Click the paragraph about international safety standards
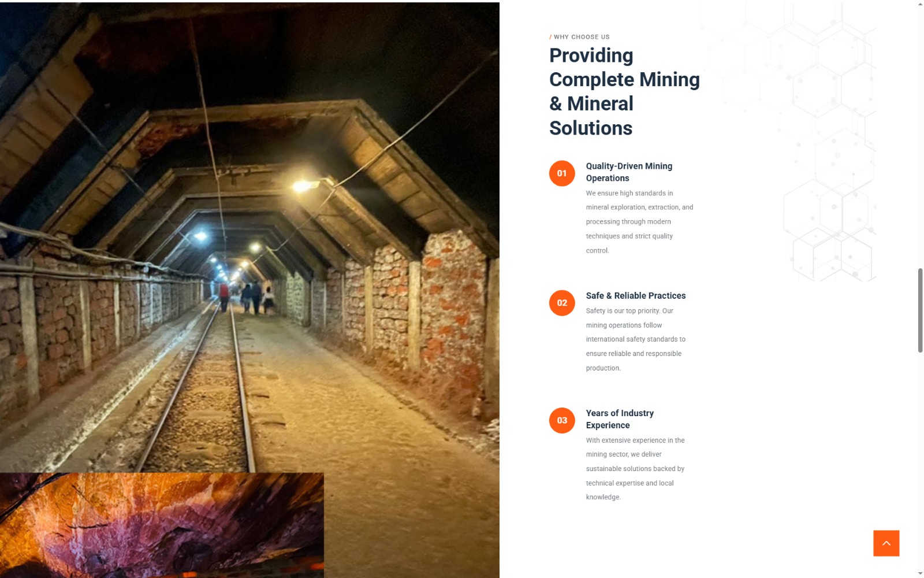 [x=636, y=339]
